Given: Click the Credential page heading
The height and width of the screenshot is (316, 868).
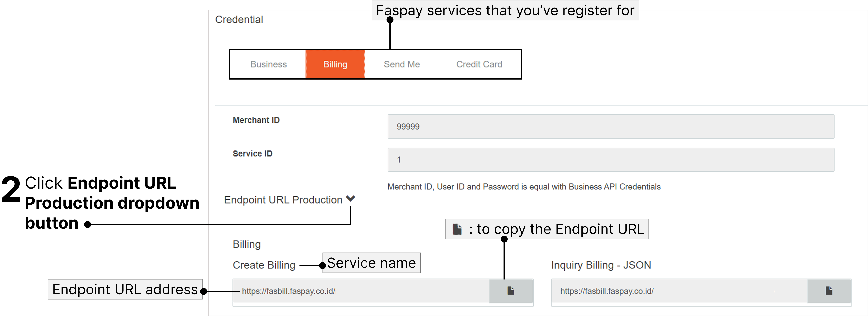Looking at the screenshot, I should [239, 20].
